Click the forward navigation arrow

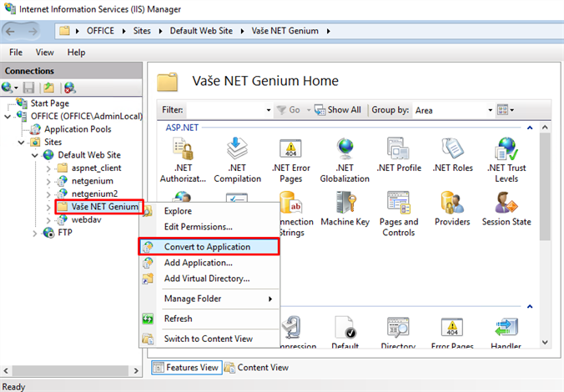tap(33, 32)
